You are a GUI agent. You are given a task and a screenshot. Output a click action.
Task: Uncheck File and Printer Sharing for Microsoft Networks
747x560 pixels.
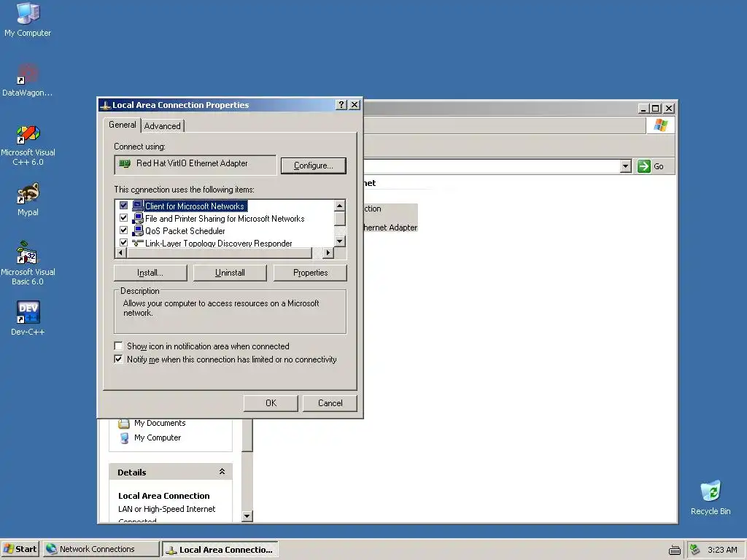[123, 217]
